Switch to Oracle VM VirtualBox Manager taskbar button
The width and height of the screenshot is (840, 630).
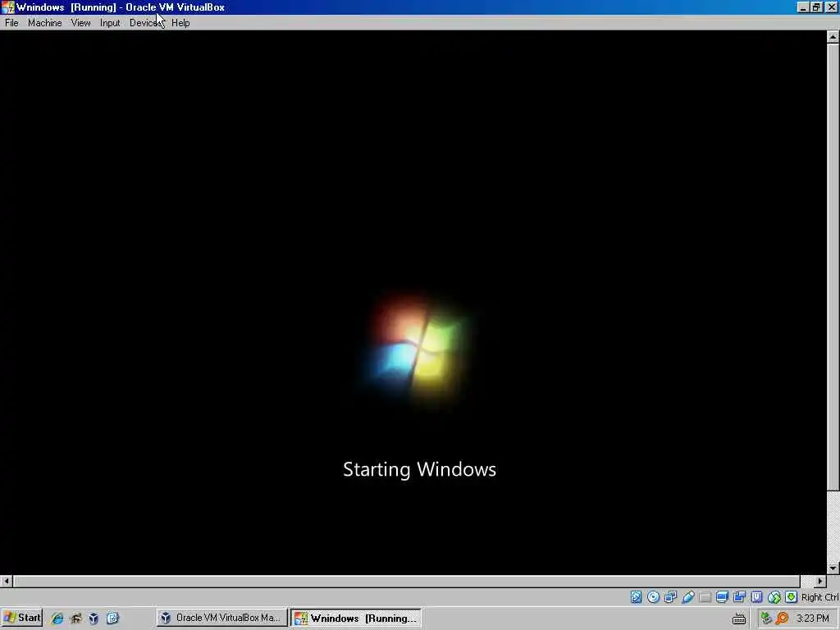click(x=221, y=618)
